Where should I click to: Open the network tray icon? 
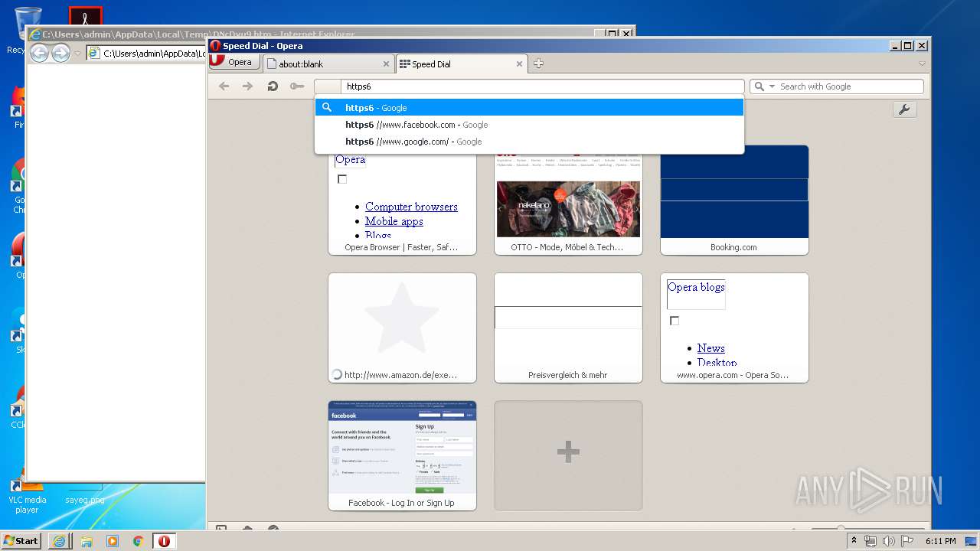[x=871, y=541]
